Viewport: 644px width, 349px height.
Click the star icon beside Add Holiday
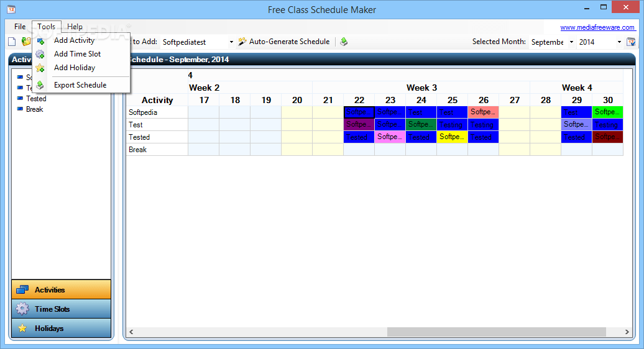pos(40,68)
